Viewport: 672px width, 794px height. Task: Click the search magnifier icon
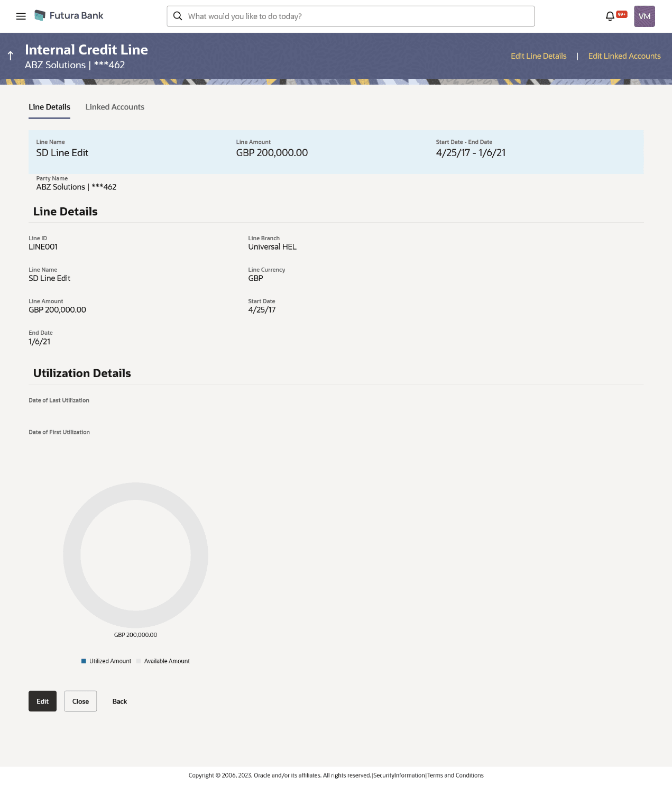pos(178,16)
